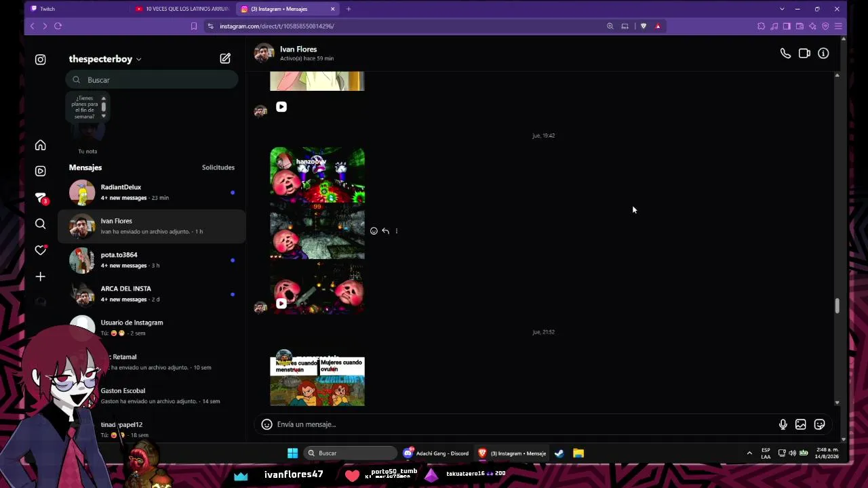Open taskbar clock and date panel
The height and width of the screenshot is (488, 868).
[x=827, y=453]
